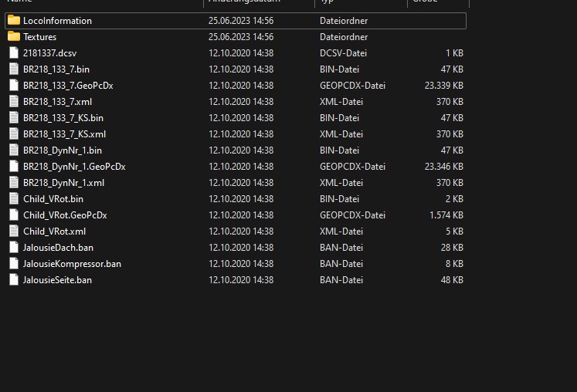Click the 2181337.dcsv file icon
Screen dimensions: 577x392
coord(14,53)
